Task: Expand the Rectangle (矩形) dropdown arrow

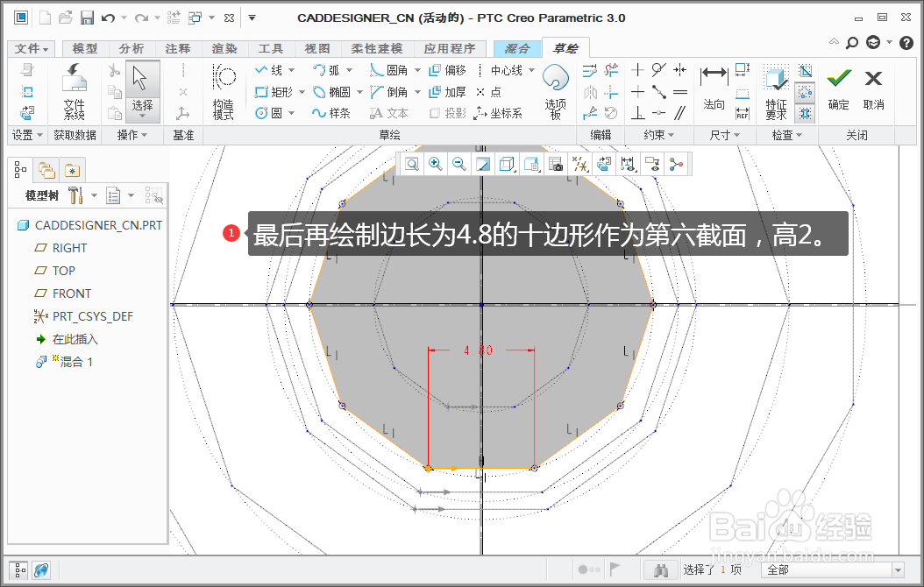Action: pos(302,92)
